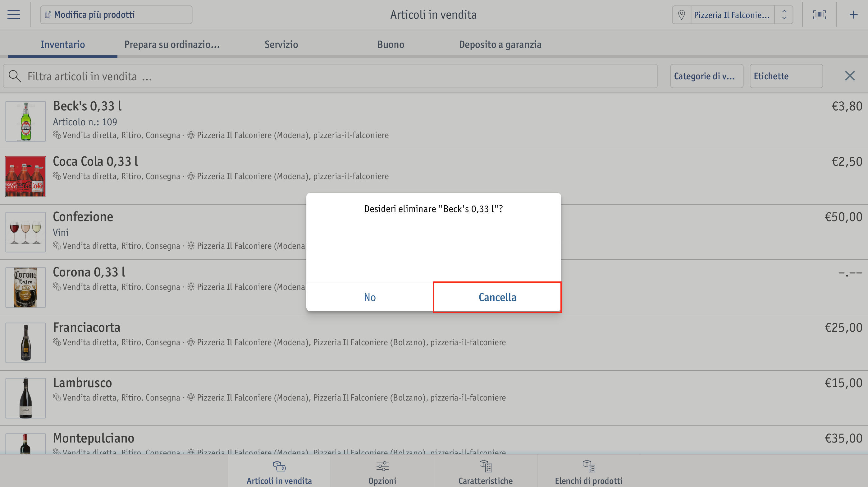
Task: Open Caratteristiche bottom icon
Action: pyautogui.click(x=486, y=467)
